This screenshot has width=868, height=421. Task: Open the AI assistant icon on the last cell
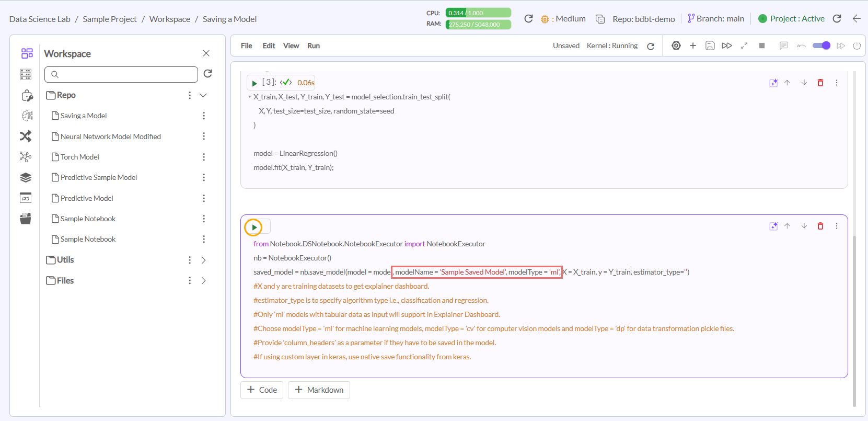pos(773,226)
